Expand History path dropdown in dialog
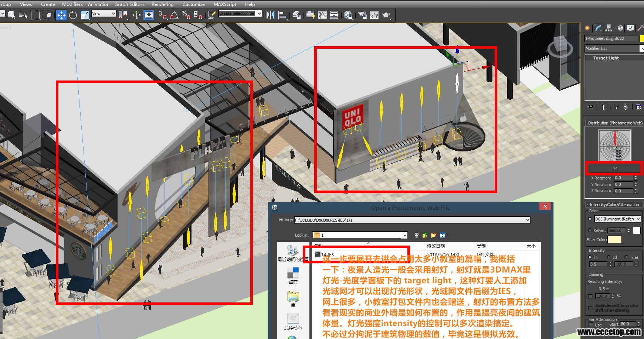Viewport: 644px width, 339px height. pos(528,220)
